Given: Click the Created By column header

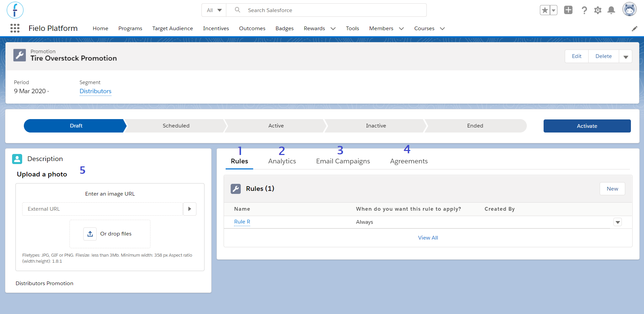Looking at the screenshot, I should (500, 209).
